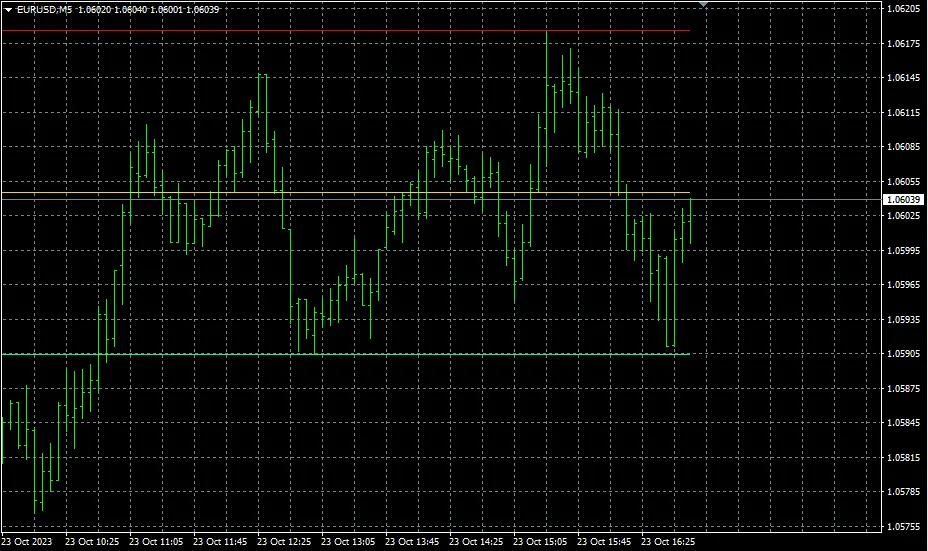This screenshot has width=928, height=551.
Task: Click the 1.06115 price scale label
Action: pyautogui.click(x=902, y=113)
